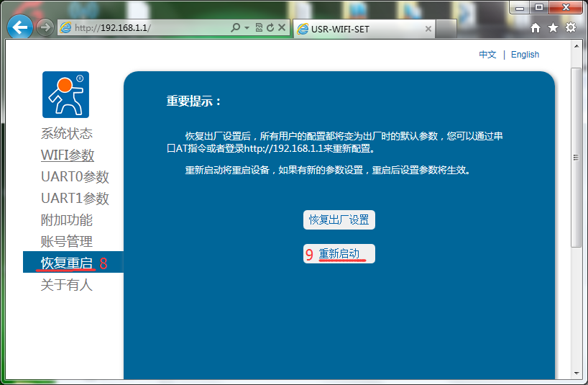Stop page loading with the X icon
Image resolution: width=588 pixels, height=385 pixels.
(282, 28)
